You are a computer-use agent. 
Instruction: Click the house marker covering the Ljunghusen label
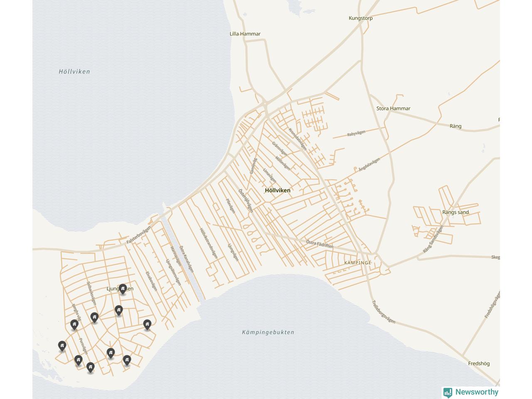pos(123,288)
